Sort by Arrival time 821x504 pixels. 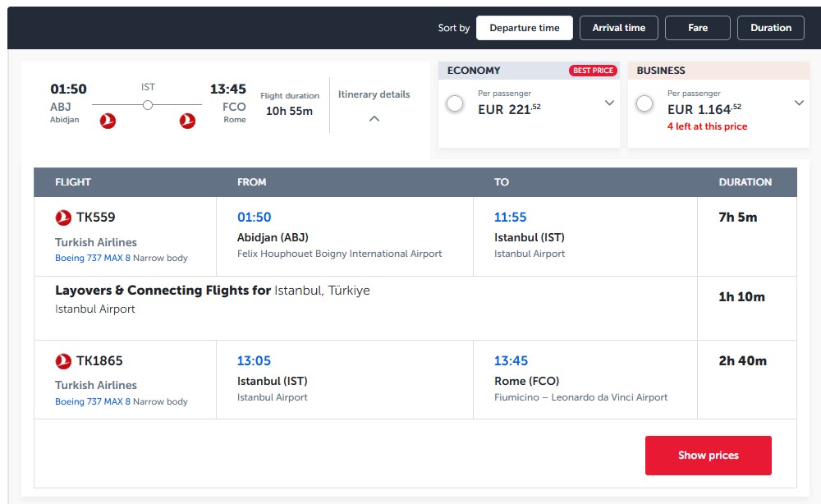tap(619, 28)
